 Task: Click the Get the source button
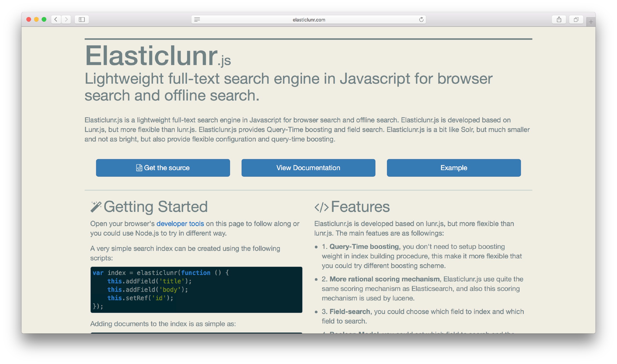[x=163, y=168]
